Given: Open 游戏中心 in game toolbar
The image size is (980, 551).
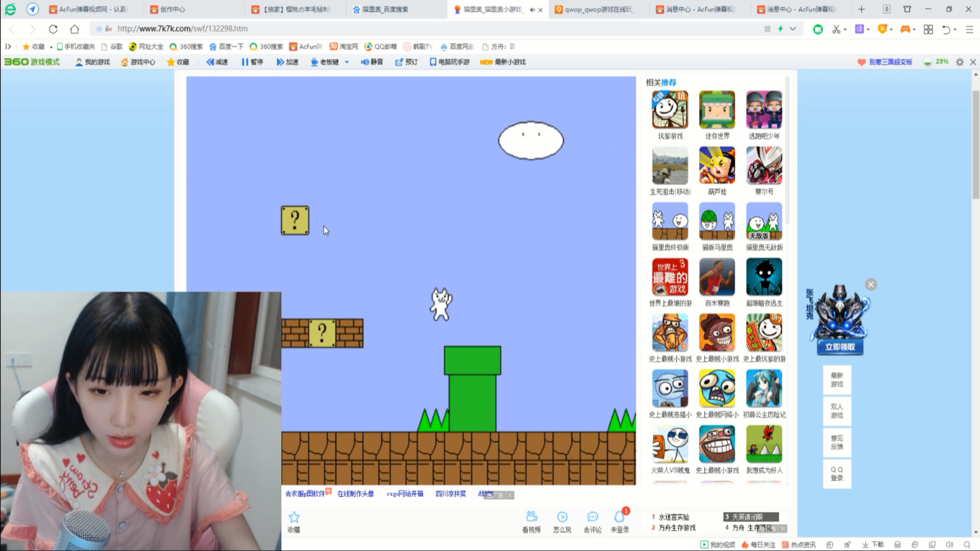Looking at the screenshot, I should [138, 62].
